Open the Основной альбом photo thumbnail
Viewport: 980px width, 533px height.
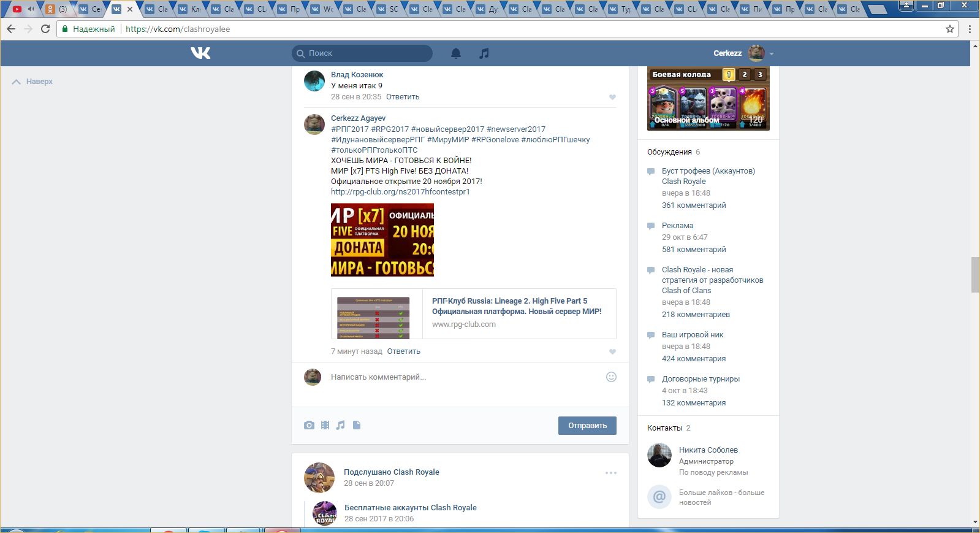pyautogui.click(x=708, y=99)
